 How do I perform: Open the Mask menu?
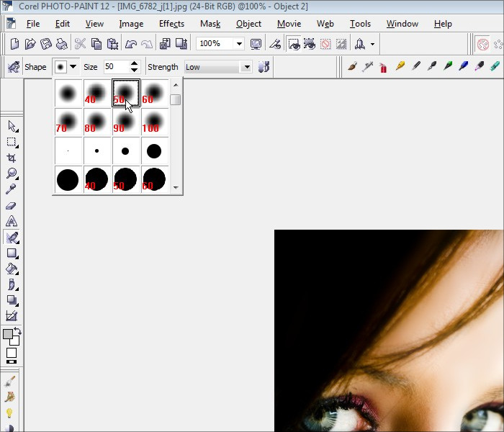point(210,24)
